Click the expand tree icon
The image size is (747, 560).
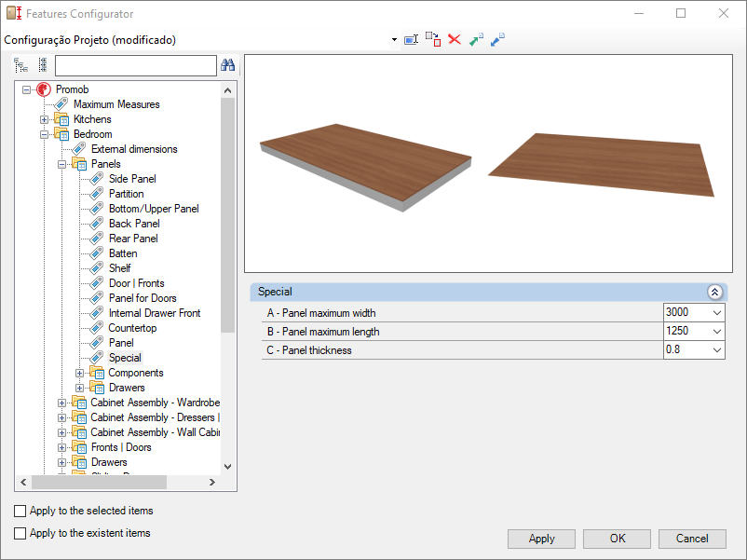click(x=20, y=65)
